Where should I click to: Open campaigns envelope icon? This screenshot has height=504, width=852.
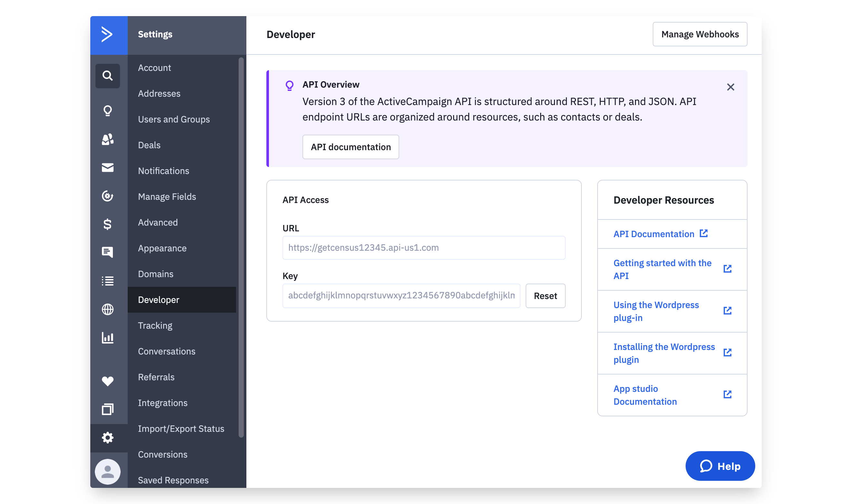(107, 168)
